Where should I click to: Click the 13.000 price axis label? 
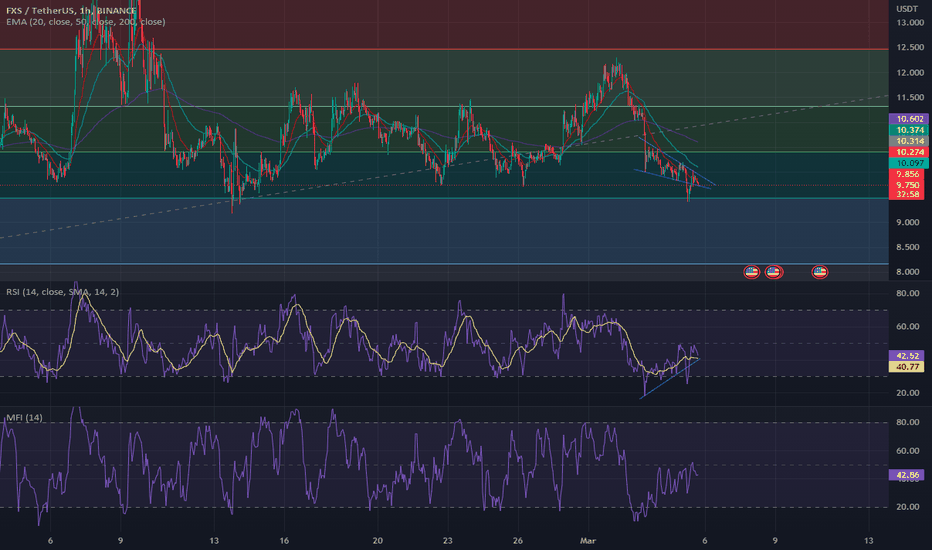[x=911, y=23]
